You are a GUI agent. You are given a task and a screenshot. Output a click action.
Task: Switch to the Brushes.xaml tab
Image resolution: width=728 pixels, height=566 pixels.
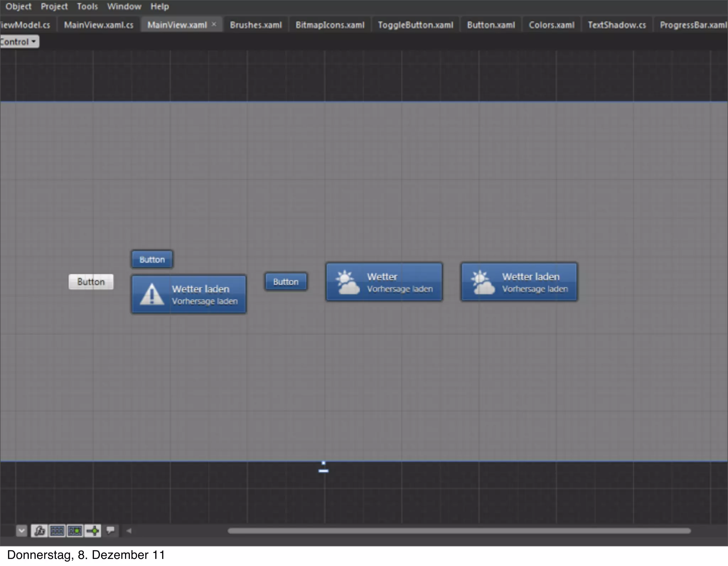tap(256, 25)
